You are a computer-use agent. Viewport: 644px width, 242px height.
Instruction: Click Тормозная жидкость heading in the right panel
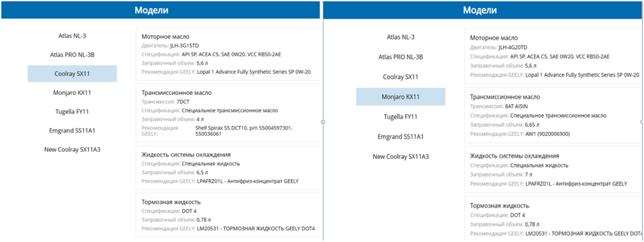pyautogui.click(x=499, y=206)
